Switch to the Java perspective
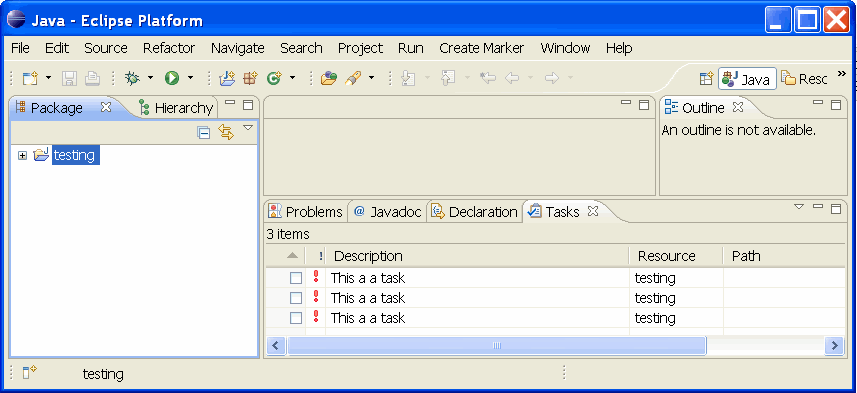Screen dimensions: 857x393 pyautogui.click(x=747, y=79)
